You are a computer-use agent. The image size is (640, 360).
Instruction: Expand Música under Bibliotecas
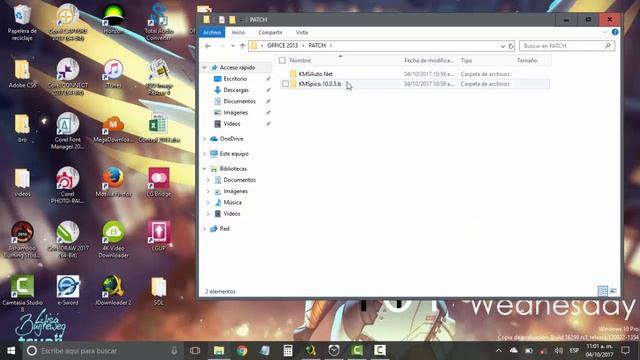click(208, 202)
